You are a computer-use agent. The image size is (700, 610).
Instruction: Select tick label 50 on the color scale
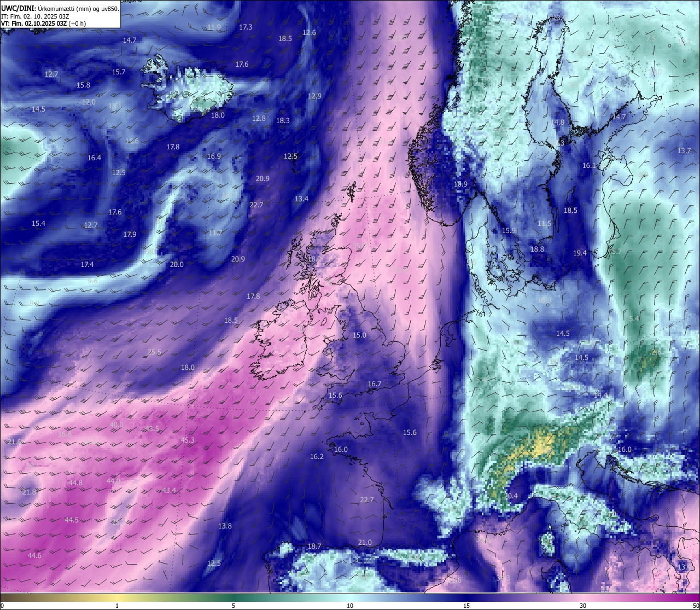(696, 606)
